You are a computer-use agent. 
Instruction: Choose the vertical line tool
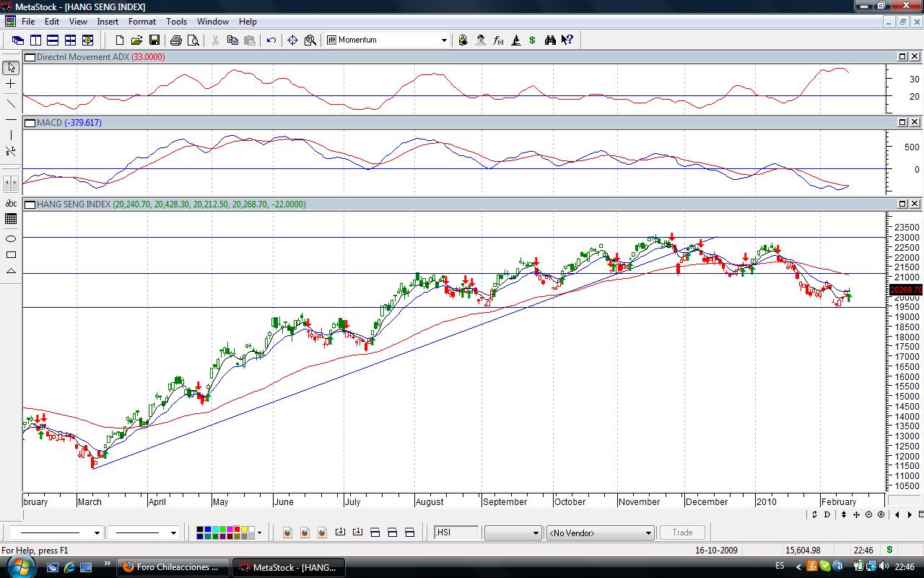11,135
